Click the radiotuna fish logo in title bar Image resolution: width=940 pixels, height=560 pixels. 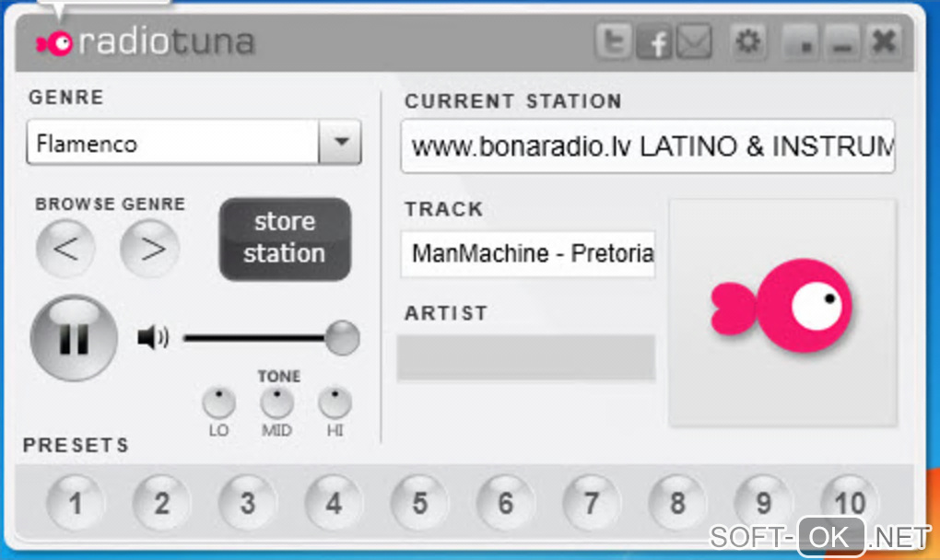click(x=54, y=42)
